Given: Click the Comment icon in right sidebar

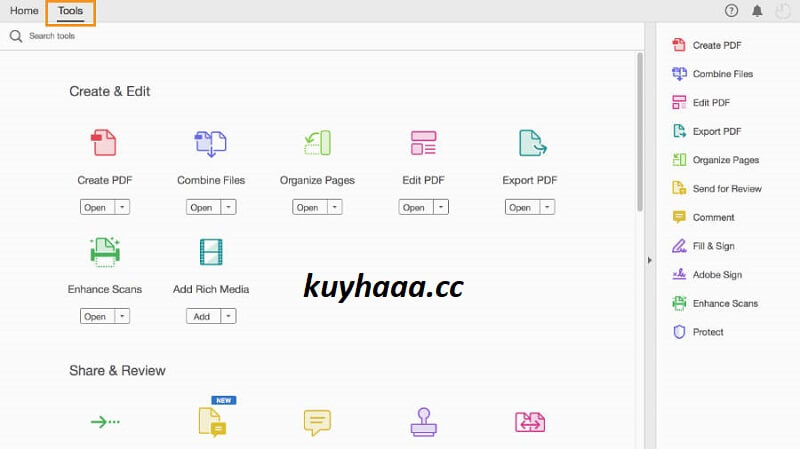Looking at the screenshot, I should tap(679, 217).
